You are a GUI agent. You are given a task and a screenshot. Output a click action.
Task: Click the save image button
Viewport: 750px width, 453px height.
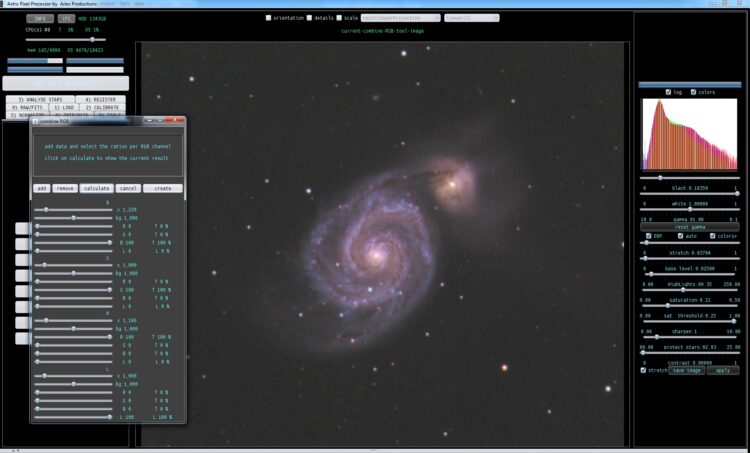pyautogui.click(x=686, y=371)
